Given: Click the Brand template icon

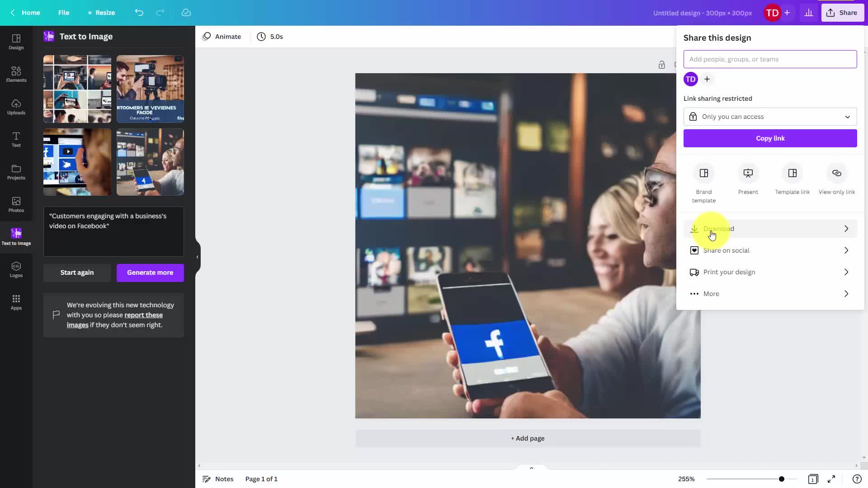Looking at the screenshot, I should (x=703, y=174).
